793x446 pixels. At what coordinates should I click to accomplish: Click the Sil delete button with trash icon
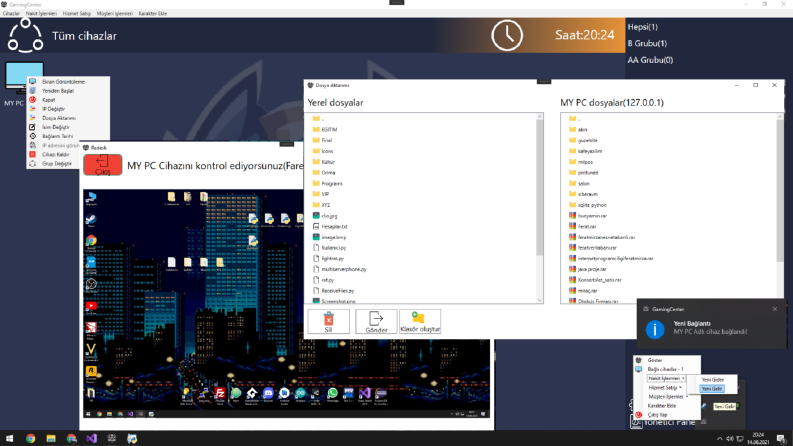tap(328, 322)
